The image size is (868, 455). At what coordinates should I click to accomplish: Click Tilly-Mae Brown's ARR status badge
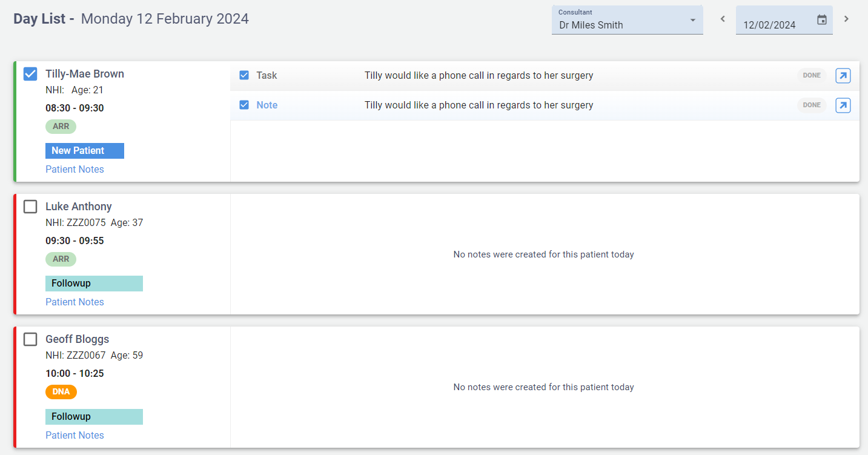(61, 127)
